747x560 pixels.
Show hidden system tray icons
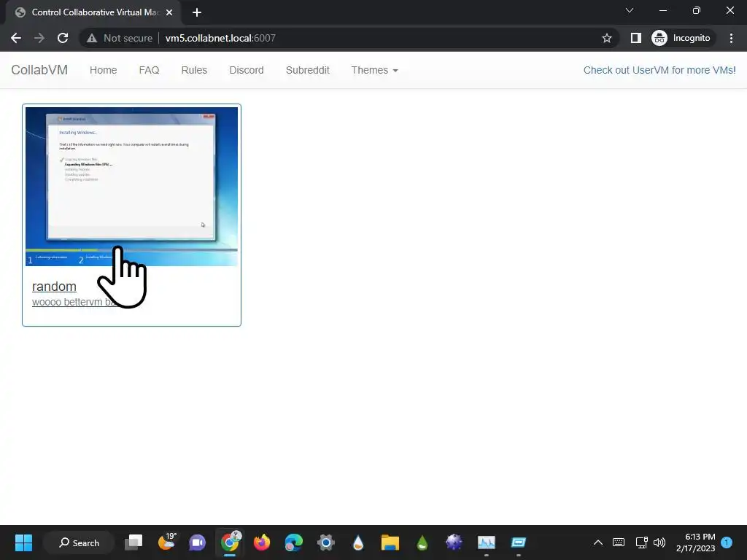pyautogui.click(x=598, y=542)
